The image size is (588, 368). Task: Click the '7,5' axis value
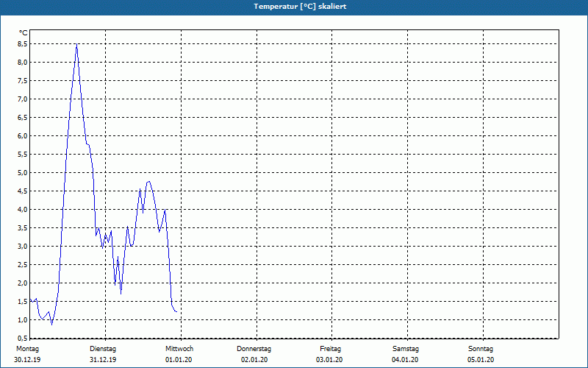(23, 81)
